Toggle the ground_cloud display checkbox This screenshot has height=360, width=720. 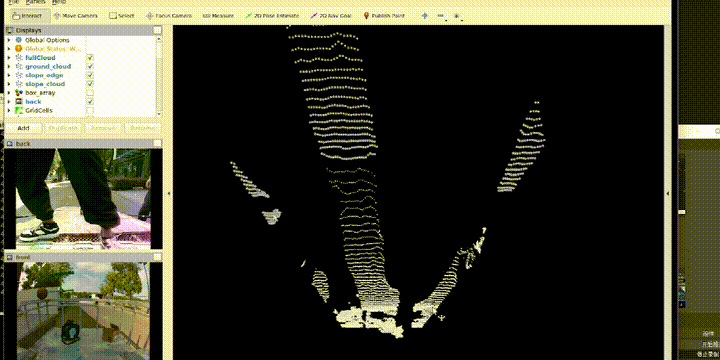point(90,66)
